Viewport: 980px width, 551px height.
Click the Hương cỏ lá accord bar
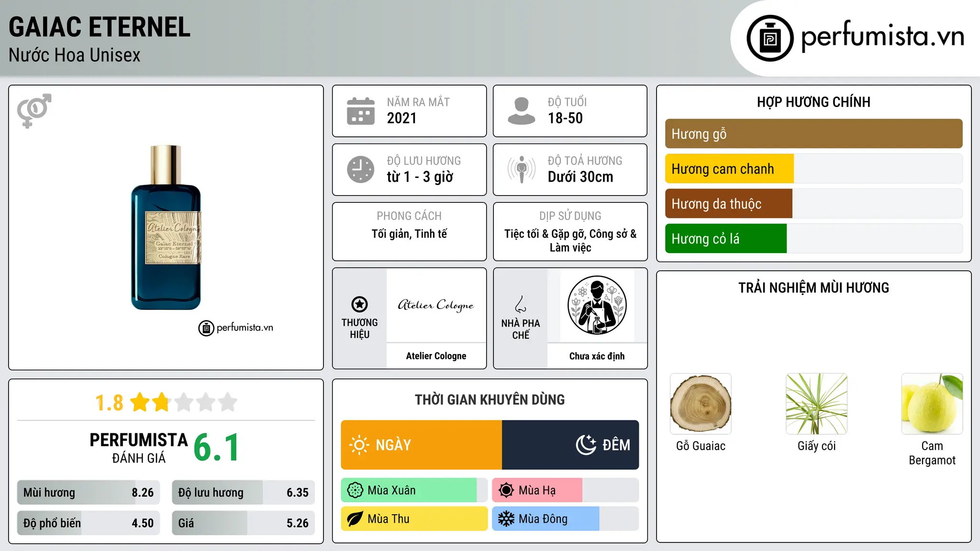813,239
